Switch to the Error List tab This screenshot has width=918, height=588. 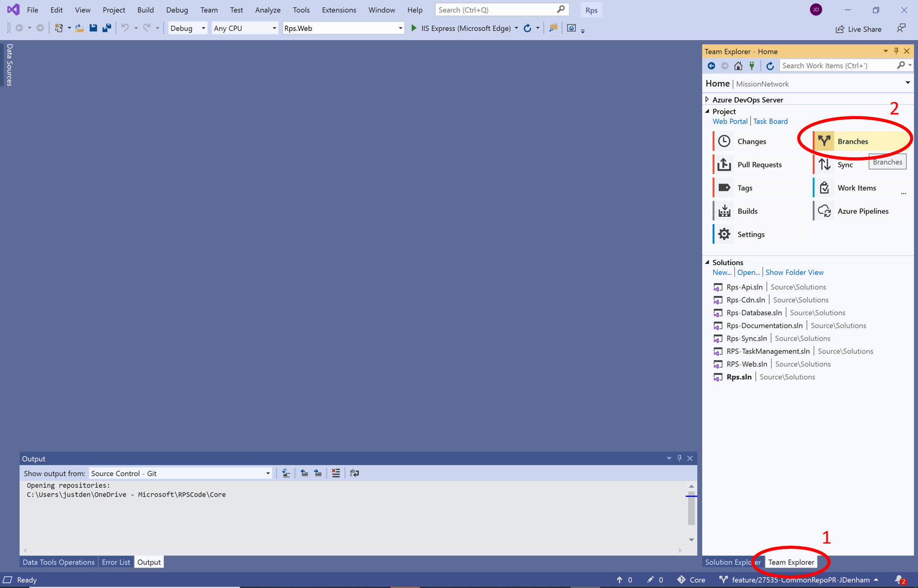pyautogui.click(x=116, y=562)
